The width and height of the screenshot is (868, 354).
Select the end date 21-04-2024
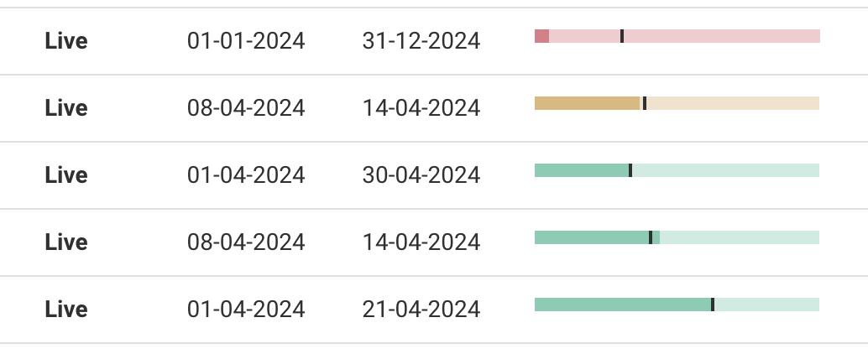(x=421, y=309)
